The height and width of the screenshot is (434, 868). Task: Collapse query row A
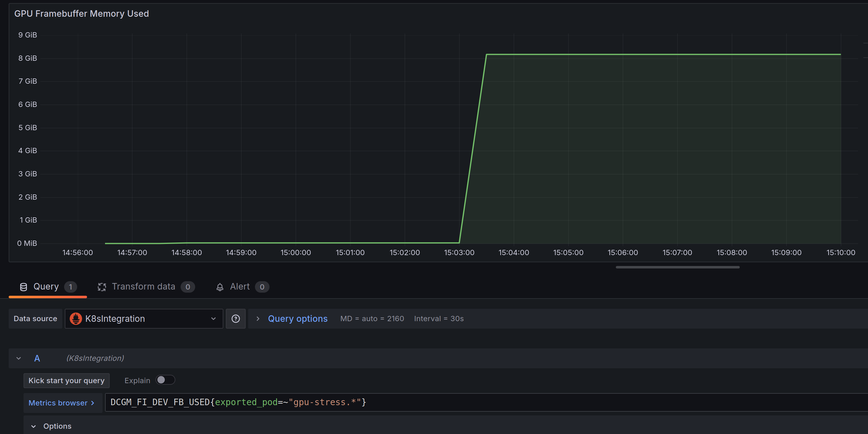click(19, 358)
